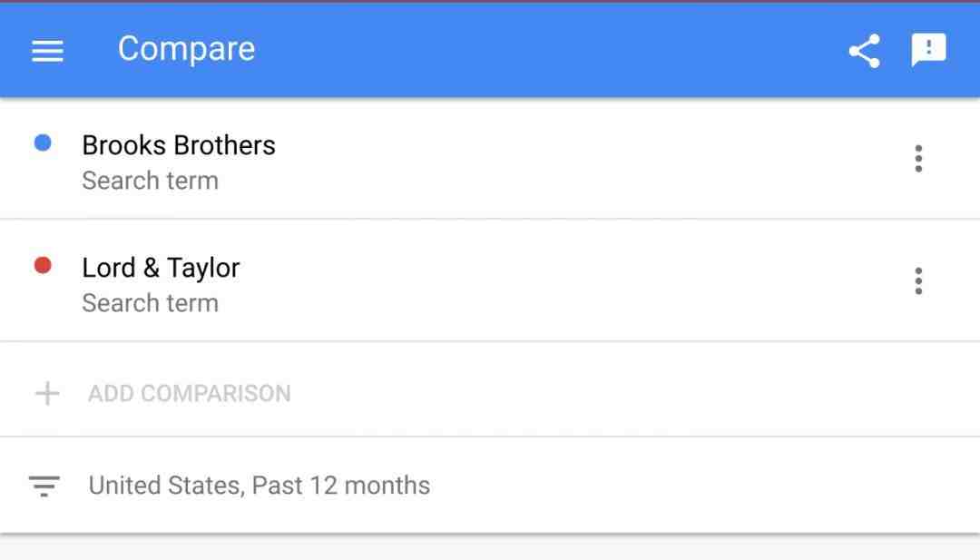This screenshot has width=980, height=560.
Task: Tap the filter lines icon
Action: pyautogui.click(x=44, y=486)
